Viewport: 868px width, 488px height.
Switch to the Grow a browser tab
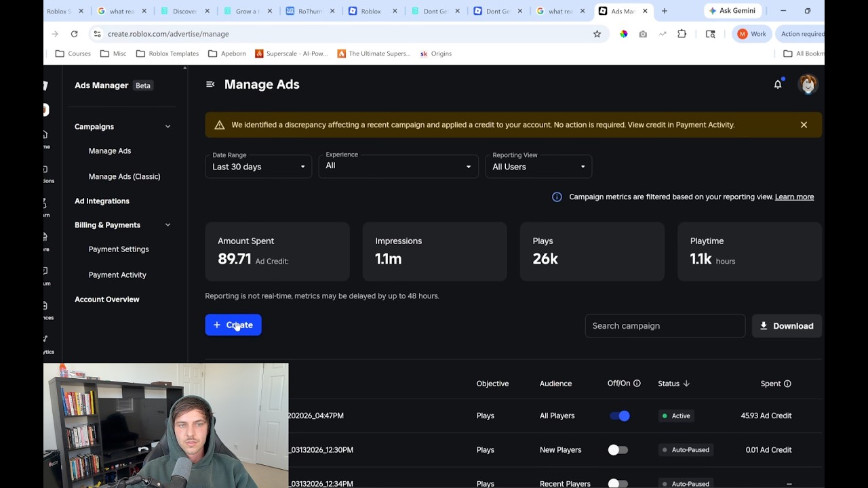click(247, 11)
